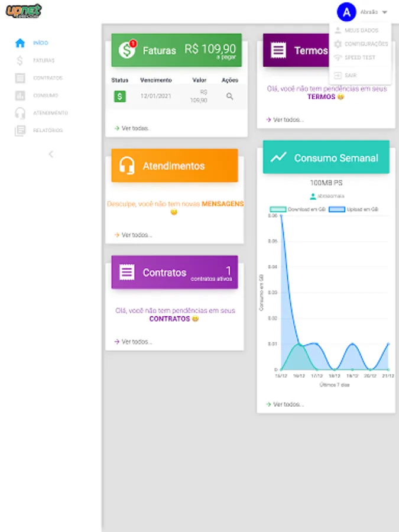Screen dimensions: 399x532
Task: Click the Faturas dollar badge icon on green card
Action: (127, 50)
